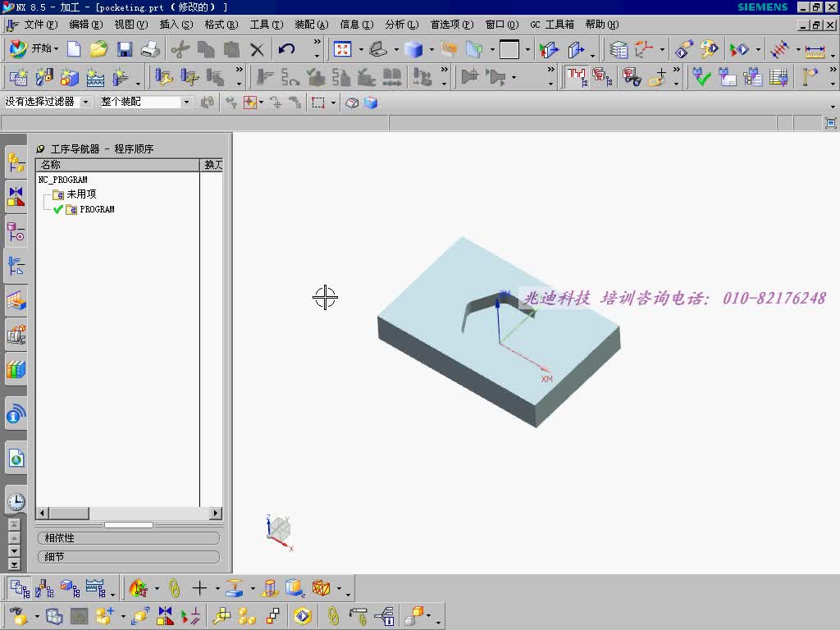Undo the last action
This screenshot has width=840, height=630.
(286, 49)
